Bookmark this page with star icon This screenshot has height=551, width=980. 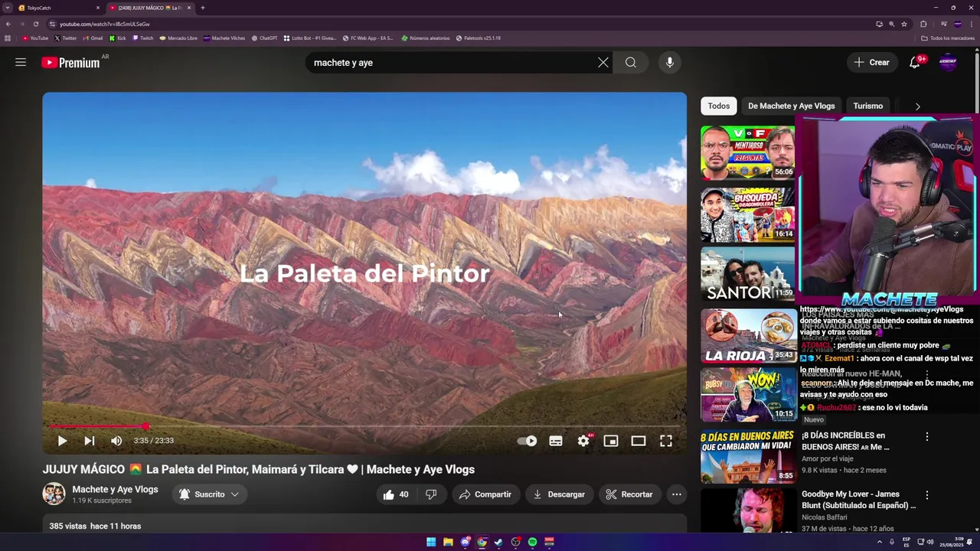(x=904, y=24)
